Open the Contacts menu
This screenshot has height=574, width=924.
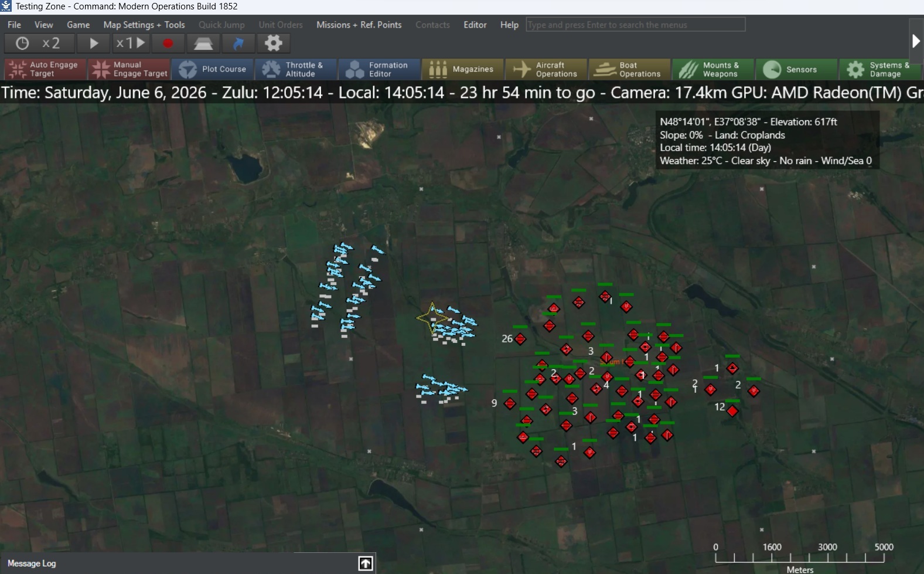[x=432, y=25]
